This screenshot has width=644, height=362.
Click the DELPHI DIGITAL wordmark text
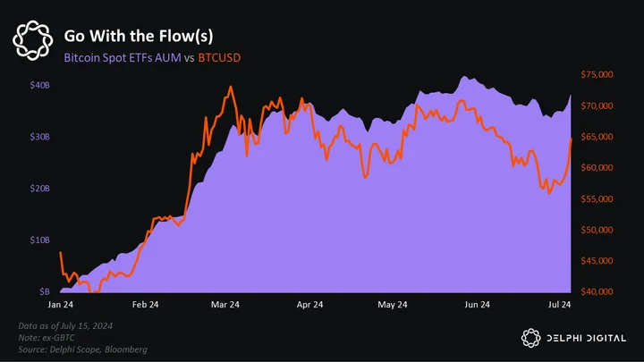tap(586, 338)
